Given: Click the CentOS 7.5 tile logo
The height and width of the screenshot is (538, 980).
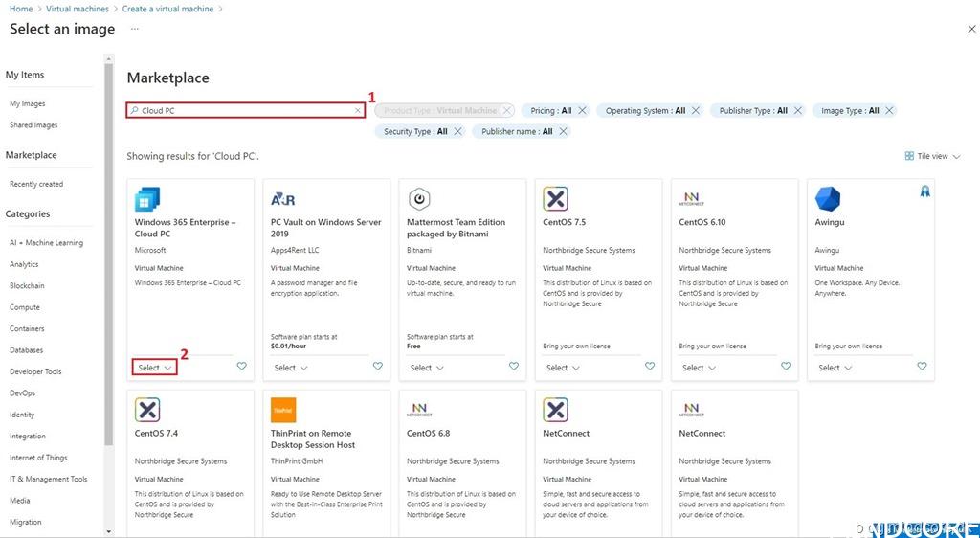Looking at the screenshot, I should [555, 199].
